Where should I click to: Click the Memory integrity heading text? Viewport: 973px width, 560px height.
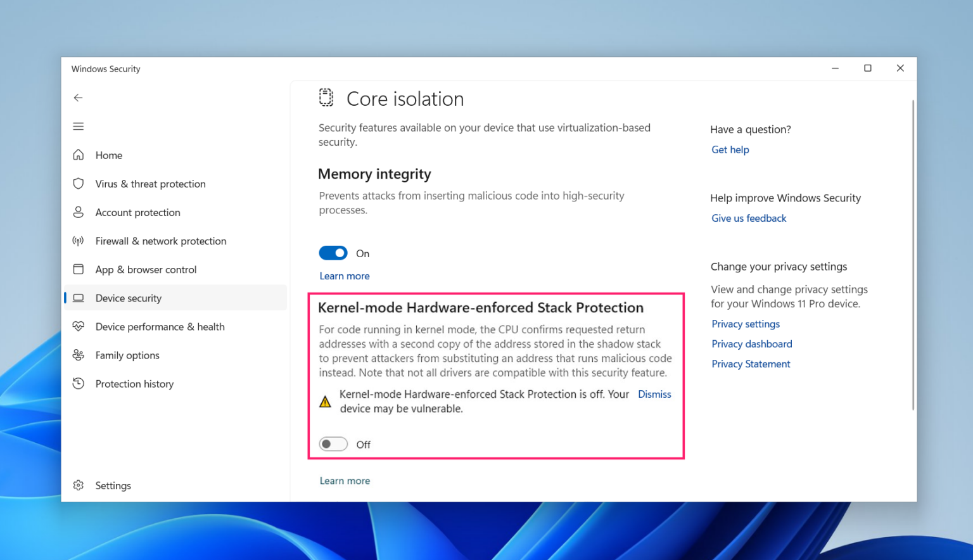(x=374, y=174)
